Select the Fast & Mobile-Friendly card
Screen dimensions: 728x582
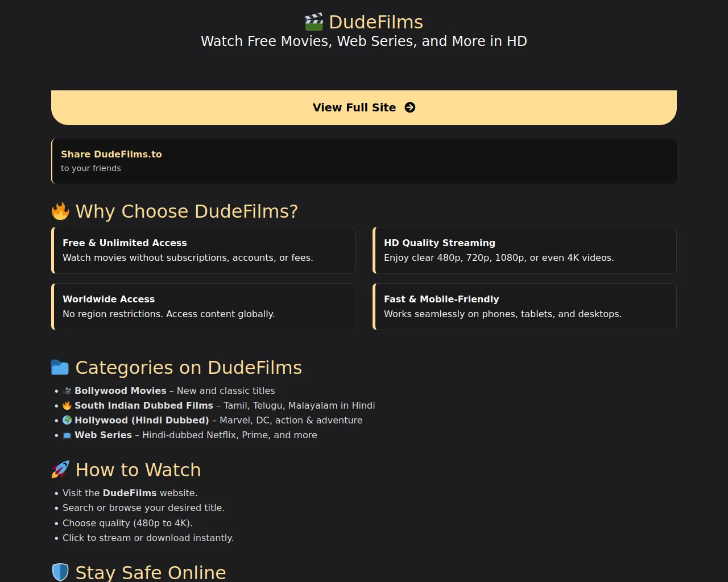pyautogui.click(x=524, y=306)
